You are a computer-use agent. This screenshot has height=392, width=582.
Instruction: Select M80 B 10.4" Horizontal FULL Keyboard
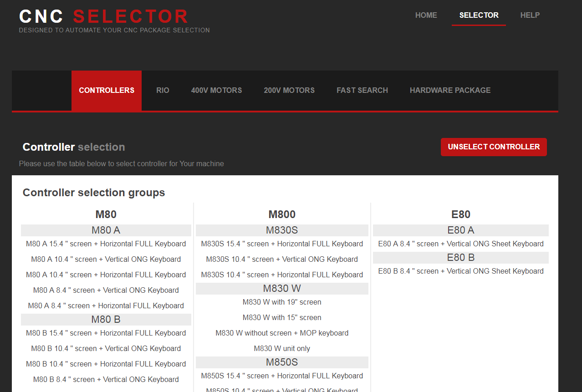(x=106, y=364)
